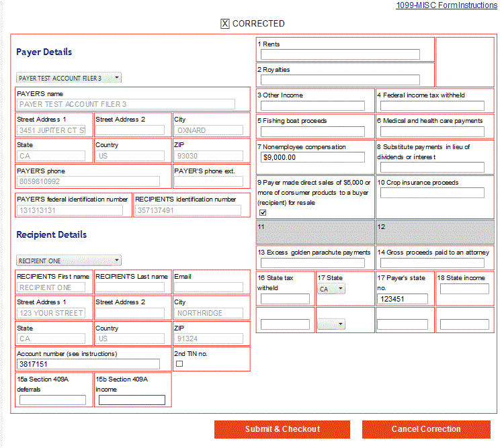Click recipient State CA field
This screenshot has height=448, width=502.
pos(51,339)
